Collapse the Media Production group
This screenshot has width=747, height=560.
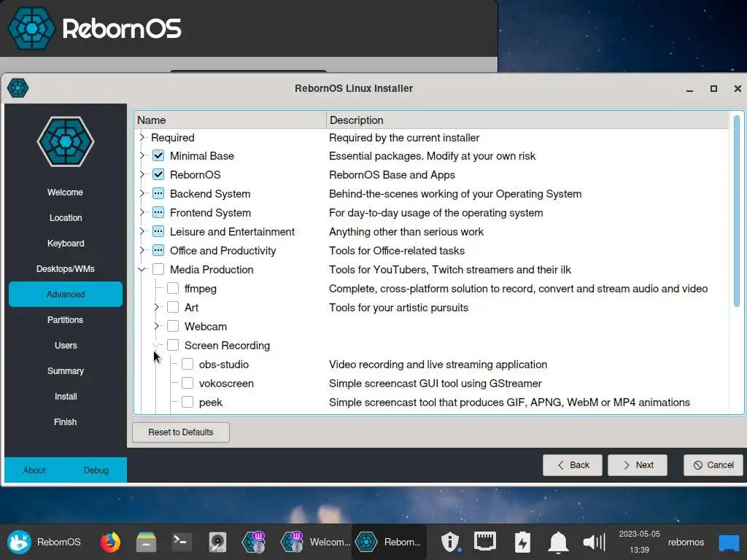(x=142, y=270)
